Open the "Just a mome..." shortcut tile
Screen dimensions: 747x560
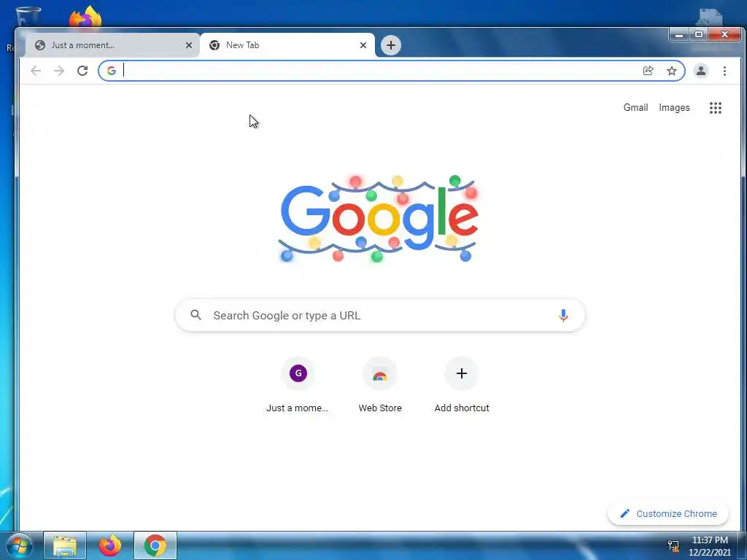(x=298, y=385)
